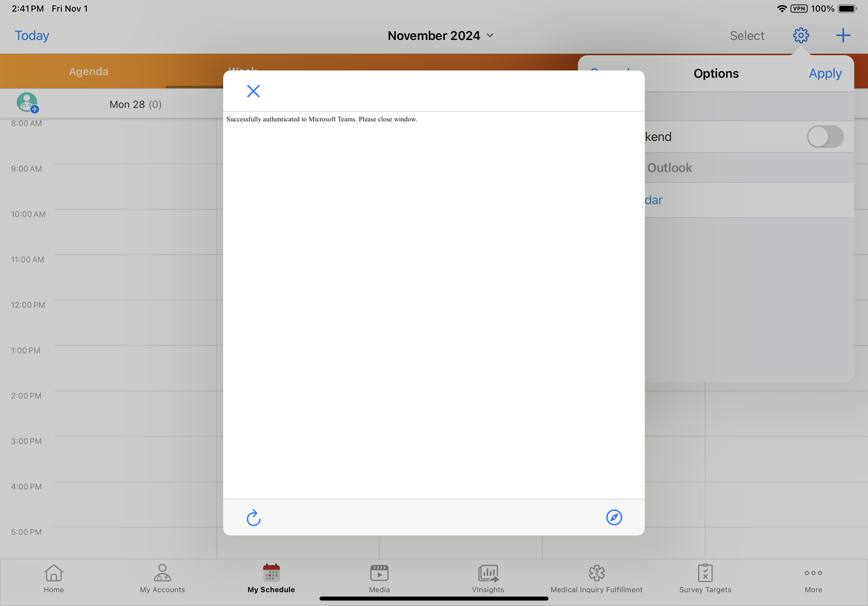Image resolution: width=868 pixels, height=606 pixels.
Task: Switch to the Agenda tab
Action: click(x=88, y=72)
